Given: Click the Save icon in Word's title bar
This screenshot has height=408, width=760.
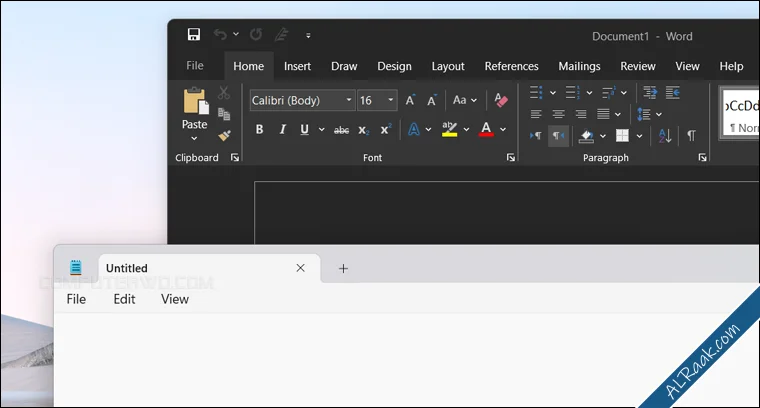Looking at the screenshot, I should pos(194,34).
